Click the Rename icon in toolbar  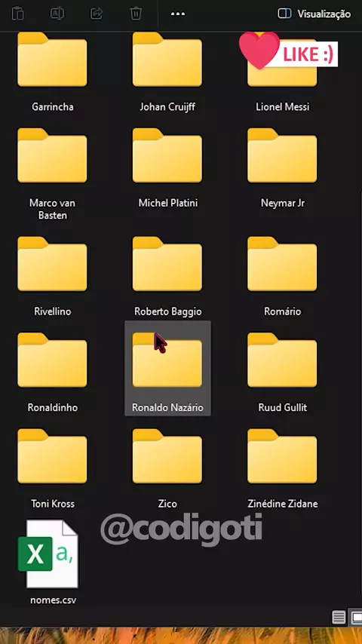(57, 14)
